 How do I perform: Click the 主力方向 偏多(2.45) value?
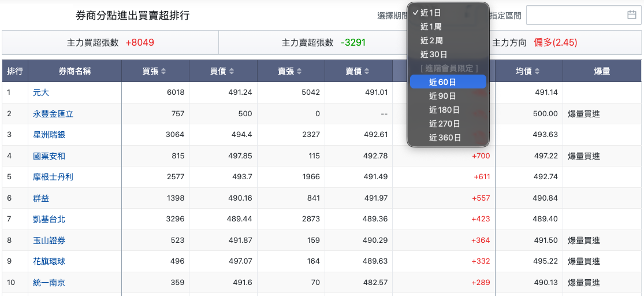tap(555, 42)
